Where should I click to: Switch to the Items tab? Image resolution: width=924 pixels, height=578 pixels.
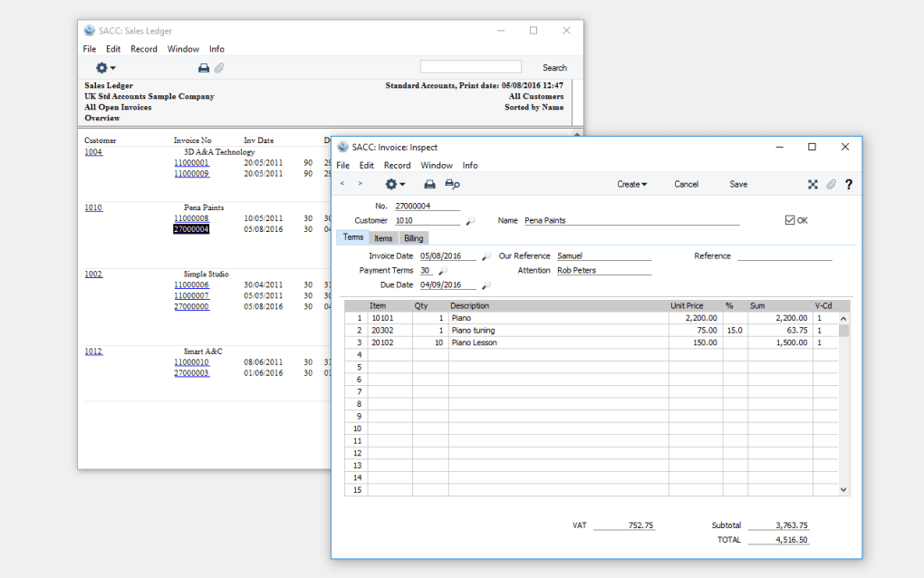[x=383, y=238]
